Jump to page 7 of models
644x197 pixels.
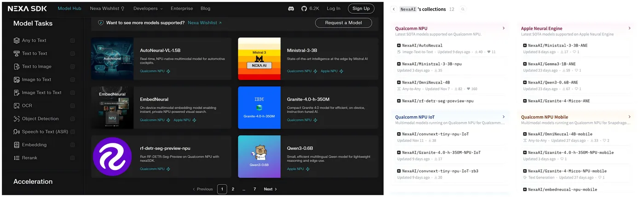click(x=255, y=189)
